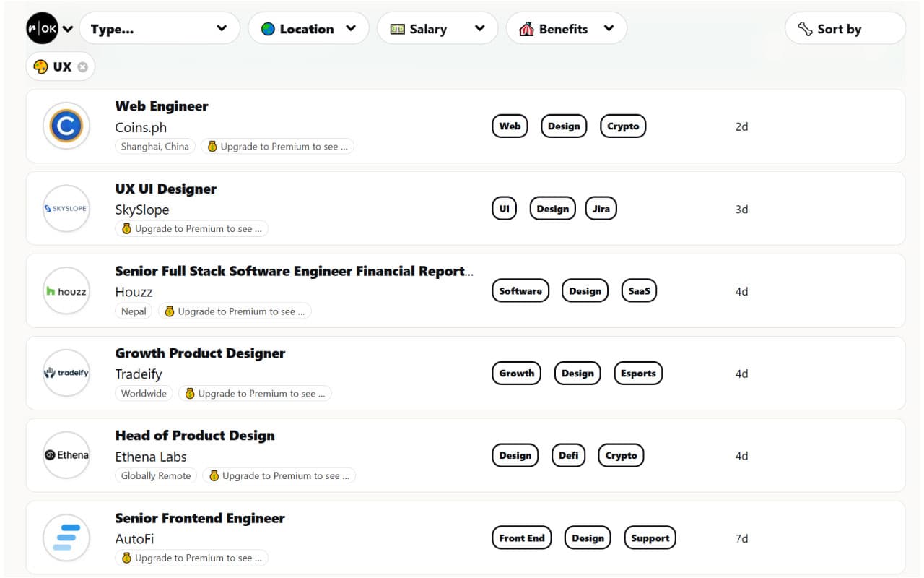Click the AutoFi company logo
This screenshot has width=924, height=578.
(66, 538)
